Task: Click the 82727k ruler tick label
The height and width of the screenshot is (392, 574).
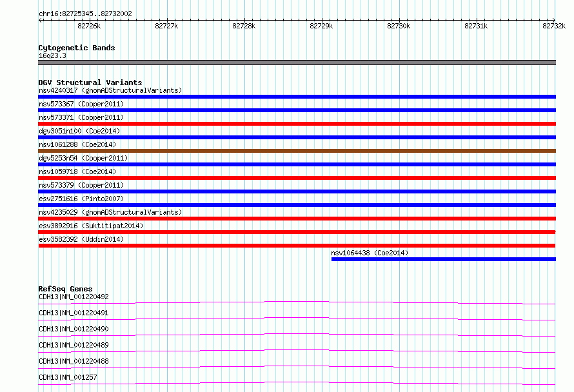Action: point(166,26)
